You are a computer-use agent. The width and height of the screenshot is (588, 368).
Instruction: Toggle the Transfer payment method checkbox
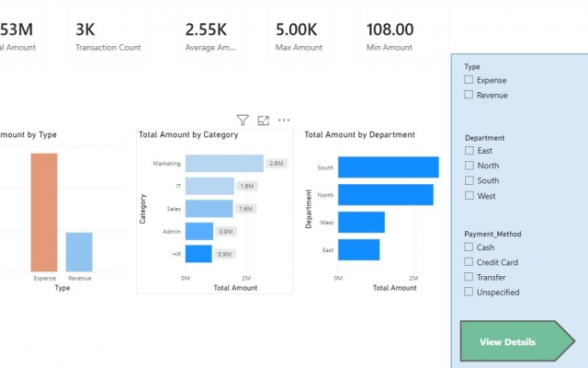[469, 277]
